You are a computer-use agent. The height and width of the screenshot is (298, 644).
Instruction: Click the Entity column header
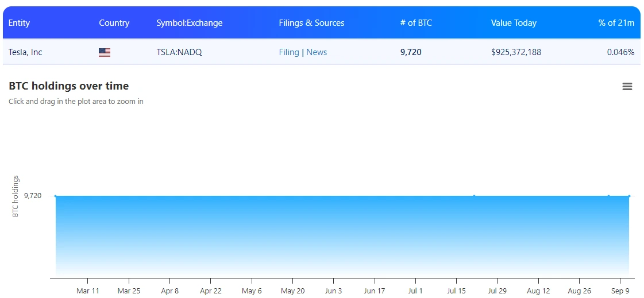(x=20, y=23)
